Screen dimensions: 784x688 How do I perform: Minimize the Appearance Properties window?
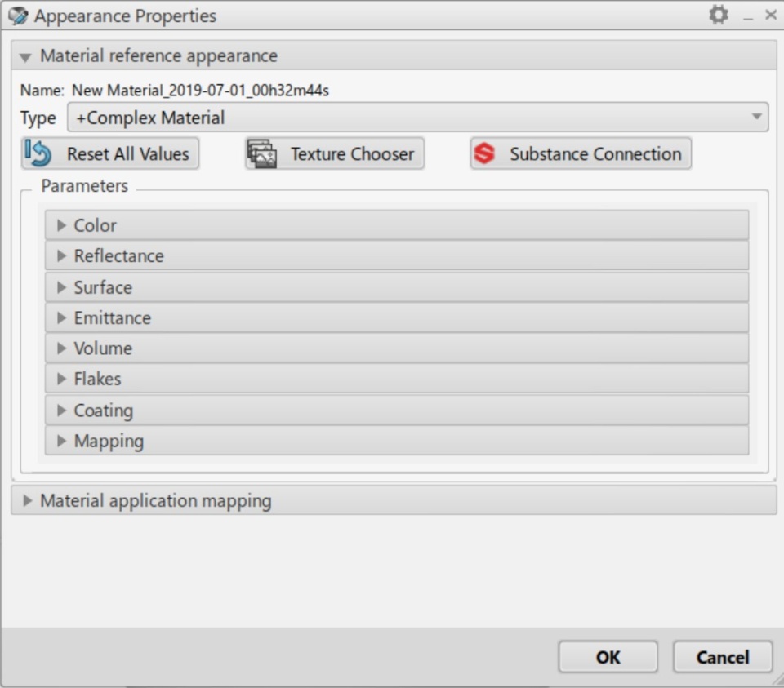tap(747, 16)
